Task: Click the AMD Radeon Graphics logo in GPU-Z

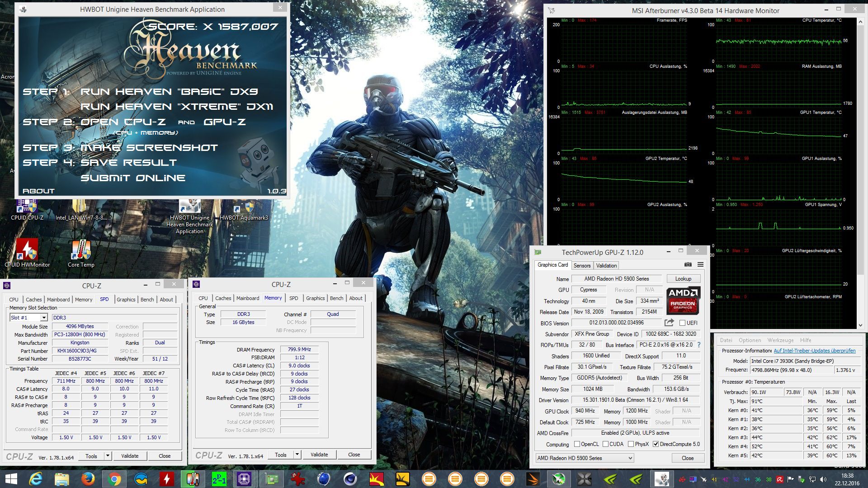Action: (684, 300)
